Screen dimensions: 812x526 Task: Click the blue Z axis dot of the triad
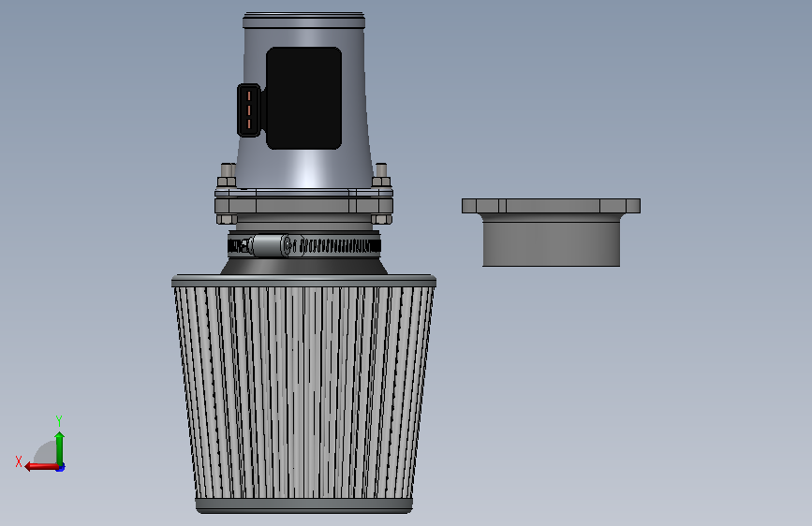[61, 468]
